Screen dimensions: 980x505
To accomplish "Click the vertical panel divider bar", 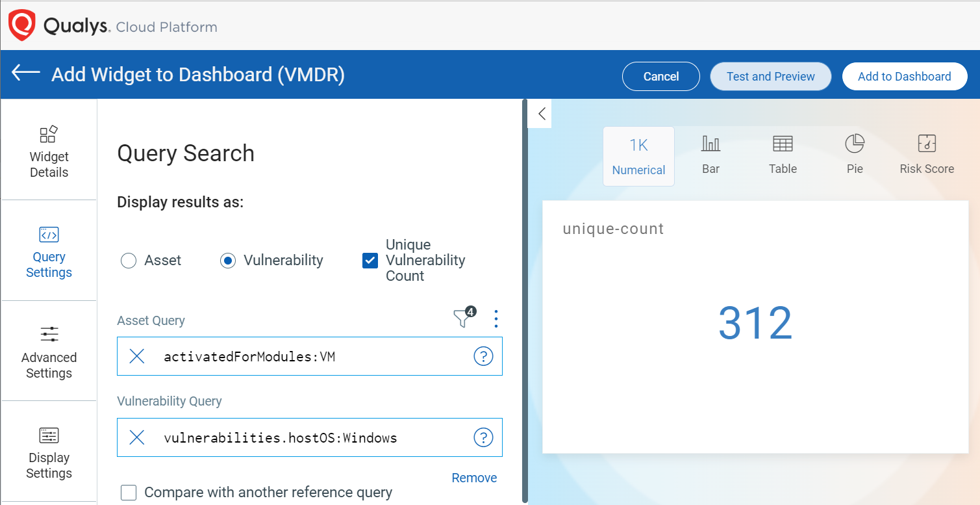I will [524, 302].
